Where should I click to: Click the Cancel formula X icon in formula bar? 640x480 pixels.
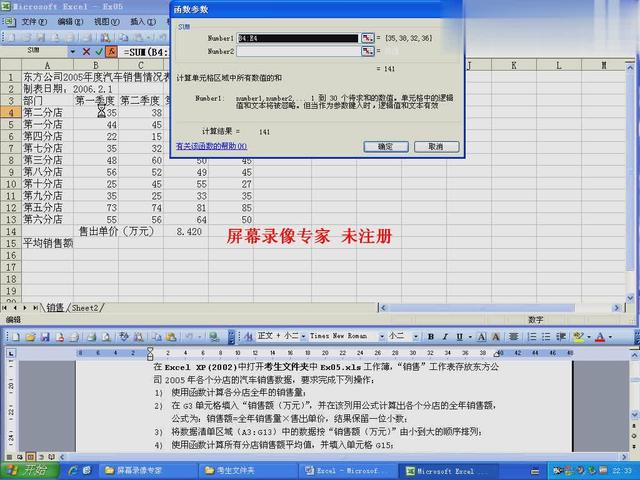pos(86,52)
